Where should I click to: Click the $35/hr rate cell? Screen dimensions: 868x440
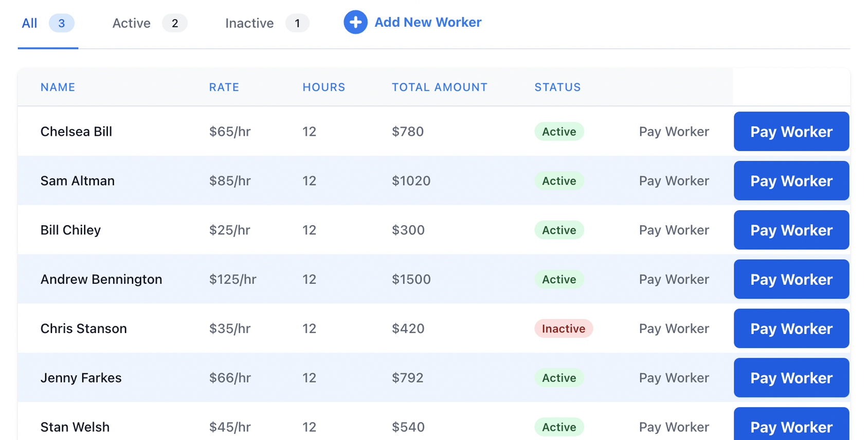[230, 328]
